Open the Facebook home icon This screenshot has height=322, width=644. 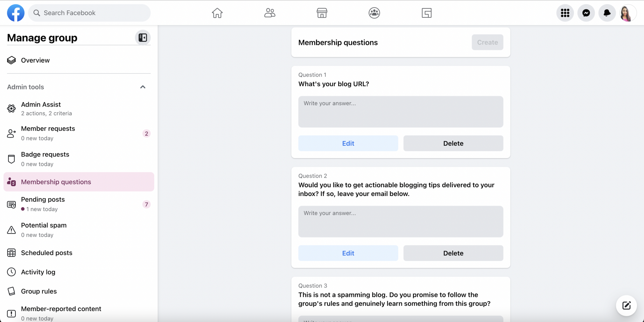217,13
